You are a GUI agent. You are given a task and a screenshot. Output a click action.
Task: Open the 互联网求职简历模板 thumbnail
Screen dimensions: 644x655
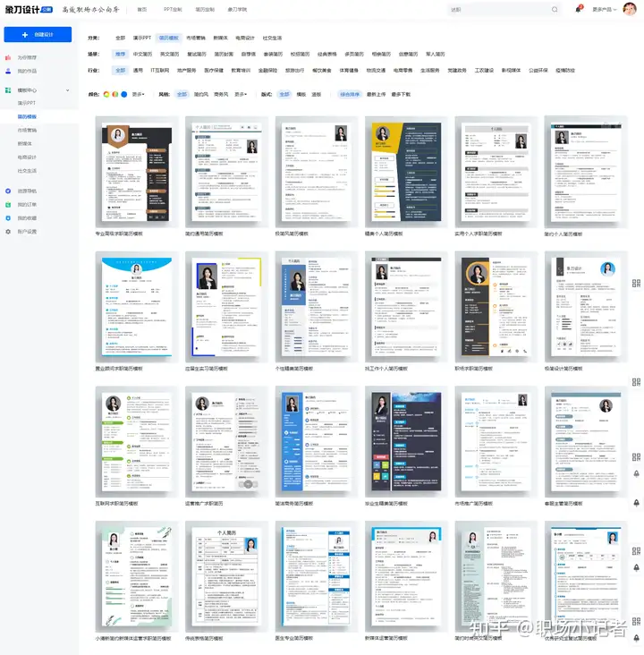pos(137,442)
